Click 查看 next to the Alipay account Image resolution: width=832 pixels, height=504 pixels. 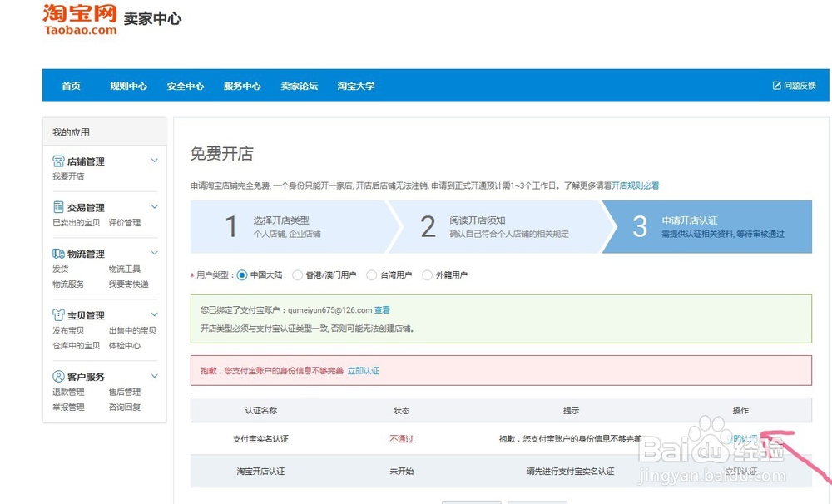[x=383, y=308]
